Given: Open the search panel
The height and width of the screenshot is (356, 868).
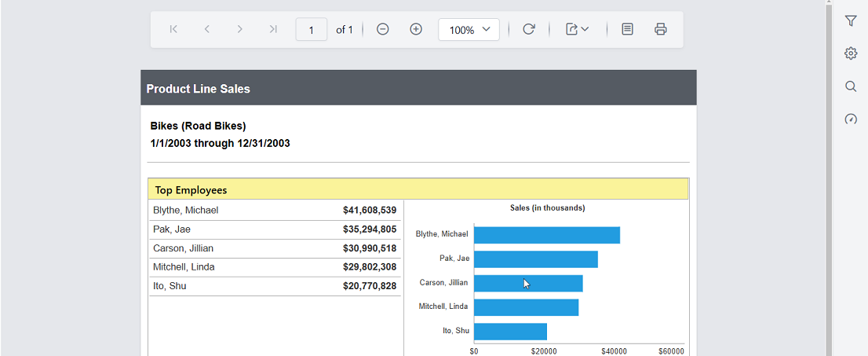Looking at the screenshot, I should tap(851, 86).
